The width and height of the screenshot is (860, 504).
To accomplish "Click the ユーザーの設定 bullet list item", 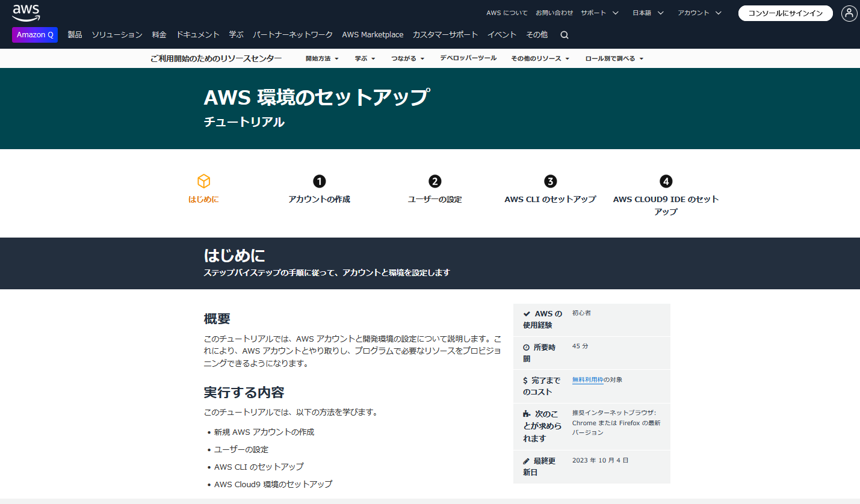I will pyautogui.click(x=241, y=449).
